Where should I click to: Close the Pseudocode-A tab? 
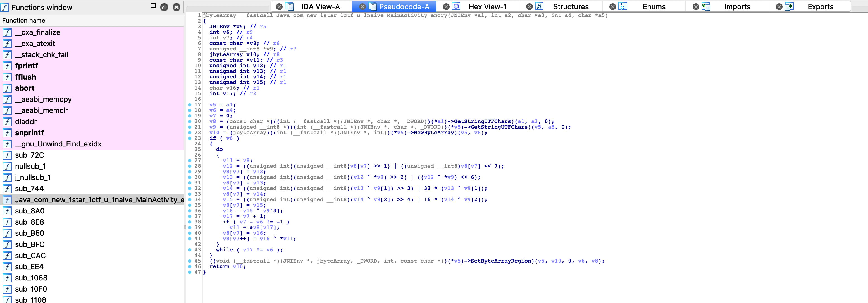(363, 7)
